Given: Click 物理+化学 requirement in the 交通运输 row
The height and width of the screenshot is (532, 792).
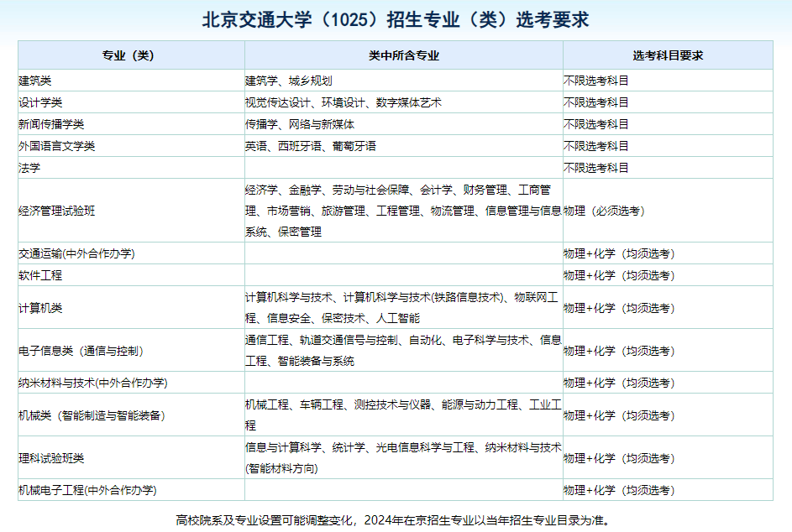Looking at the screenshot, I should pyautogui.click(x=668, y=253).
